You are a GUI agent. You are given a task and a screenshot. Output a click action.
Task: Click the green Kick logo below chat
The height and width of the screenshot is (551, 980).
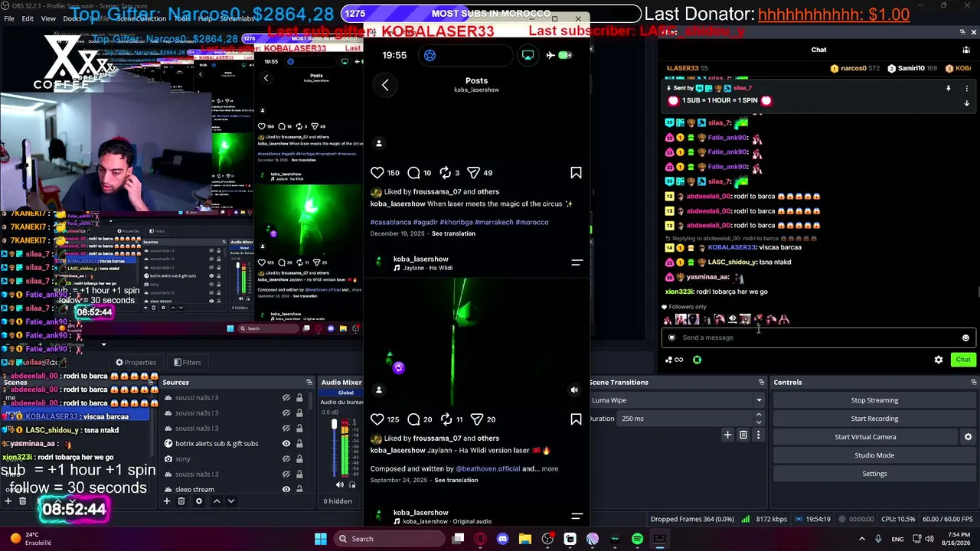point(697,360)
